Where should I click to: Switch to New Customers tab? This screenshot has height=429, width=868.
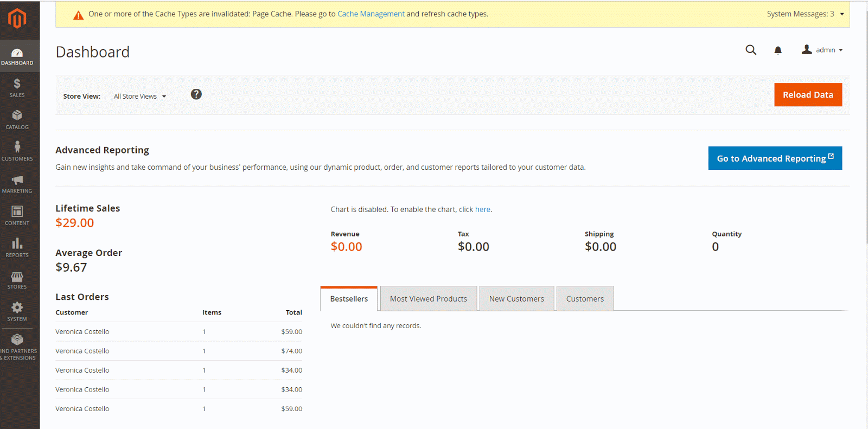(x=516, y=299)
